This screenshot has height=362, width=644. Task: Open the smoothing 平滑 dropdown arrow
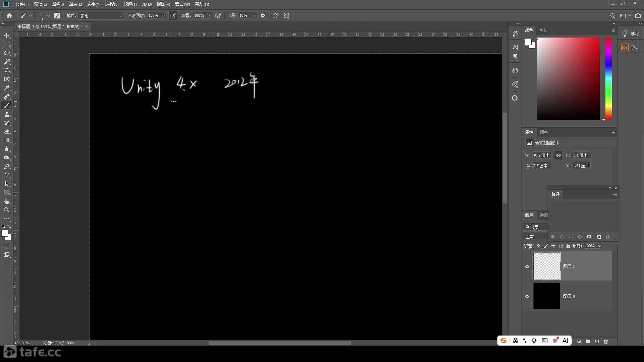tap(254, 16)
